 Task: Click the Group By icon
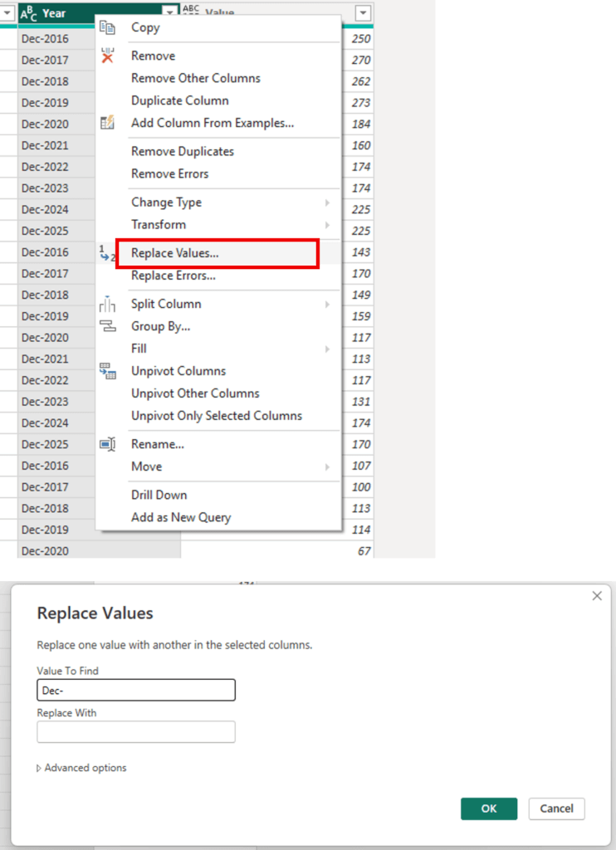pos(107,326)
